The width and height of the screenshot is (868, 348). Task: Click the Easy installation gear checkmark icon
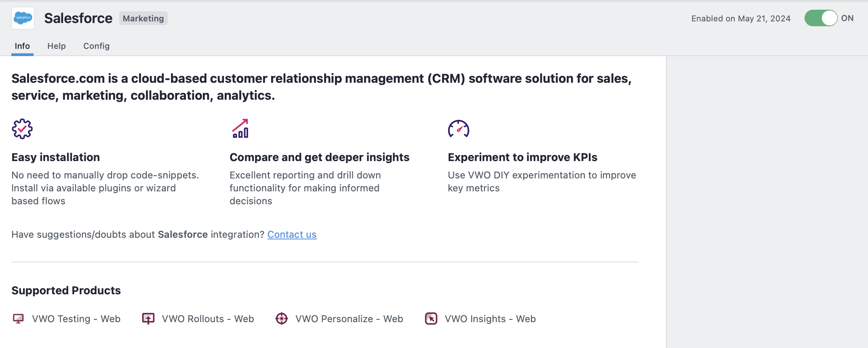[22, 129]
